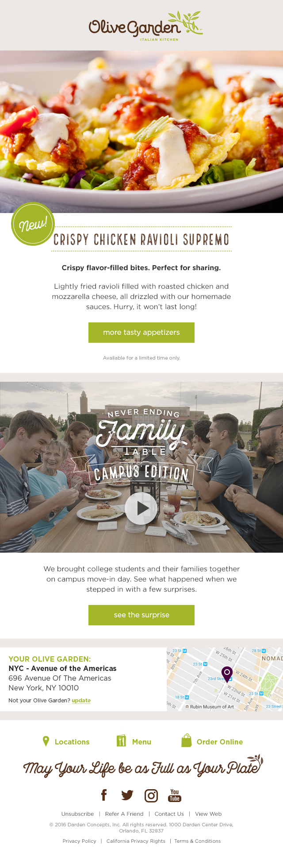
Task: Click the update location link
Action: pyautogui.click(x=81, y=701)
